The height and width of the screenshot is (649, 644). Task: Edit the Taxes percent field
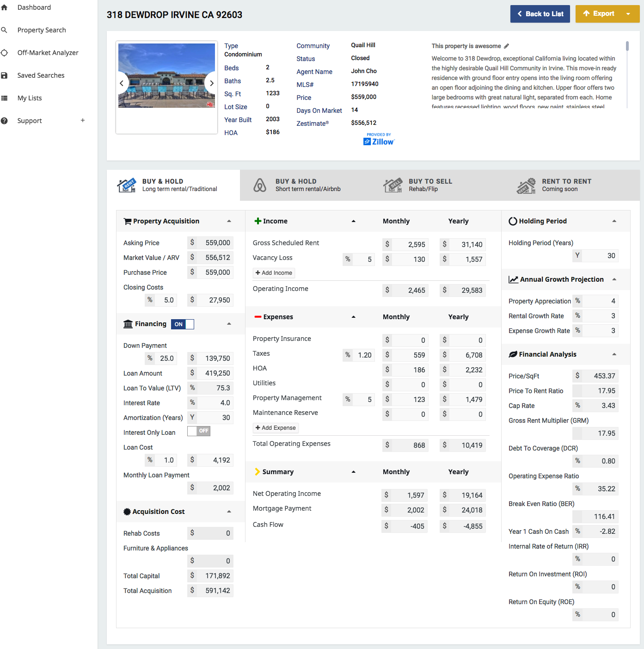(x=363, y=355)
